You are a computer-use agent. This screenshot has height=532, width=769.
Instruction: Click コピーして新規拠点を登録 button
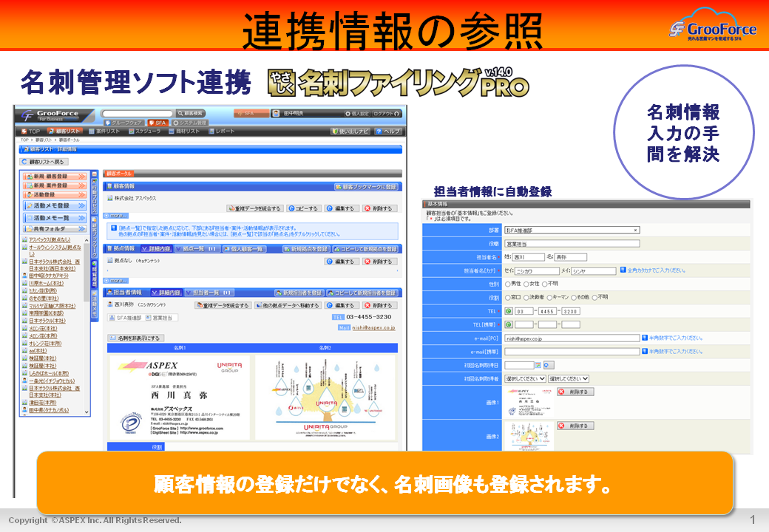tap(365, 249)
